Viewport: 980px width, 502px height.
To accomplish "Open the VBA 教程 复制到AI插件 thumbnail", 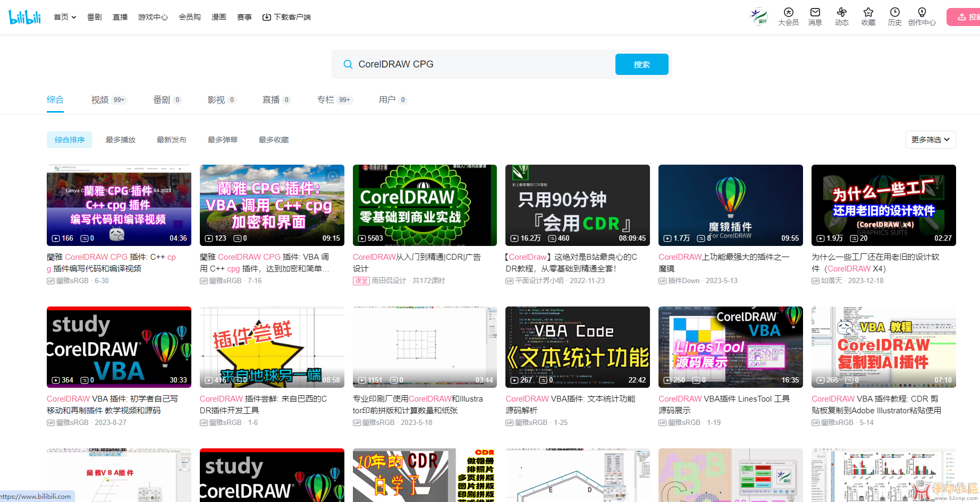I will coord(884,347).
